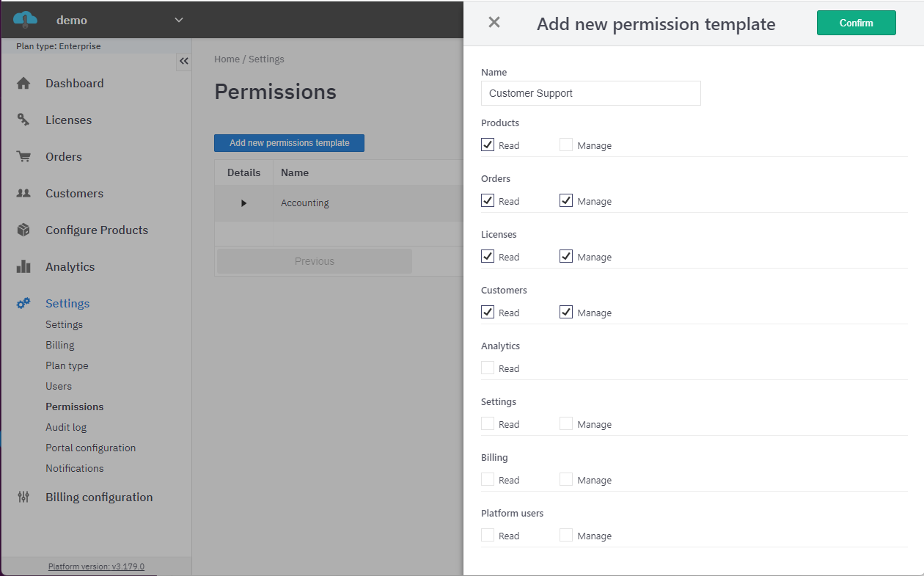
Task: Go to Users settings page
Action: point(59,386)
